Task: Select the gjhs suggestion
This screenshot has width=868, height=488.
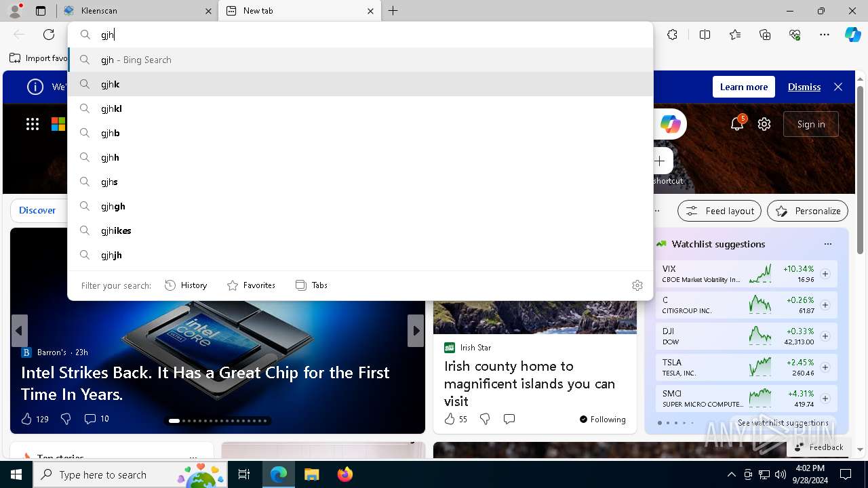Action: coord(360,182)
